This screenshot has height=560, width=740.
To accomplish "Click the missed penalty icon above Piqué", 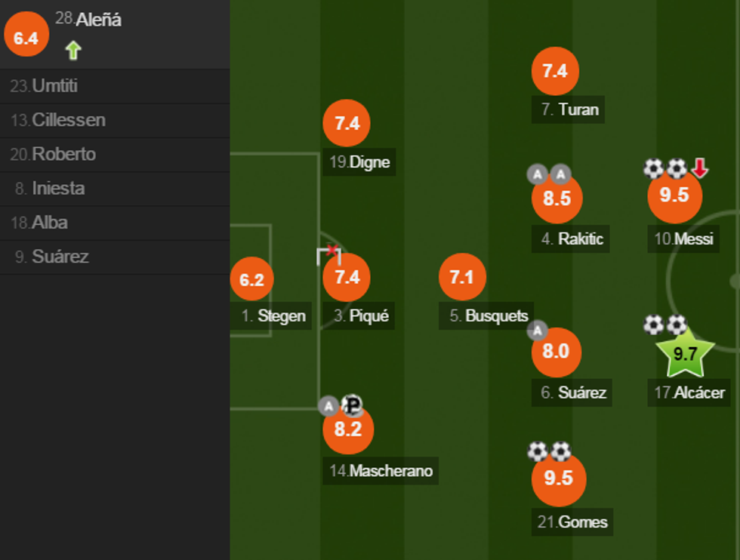I will click(330, 254).
